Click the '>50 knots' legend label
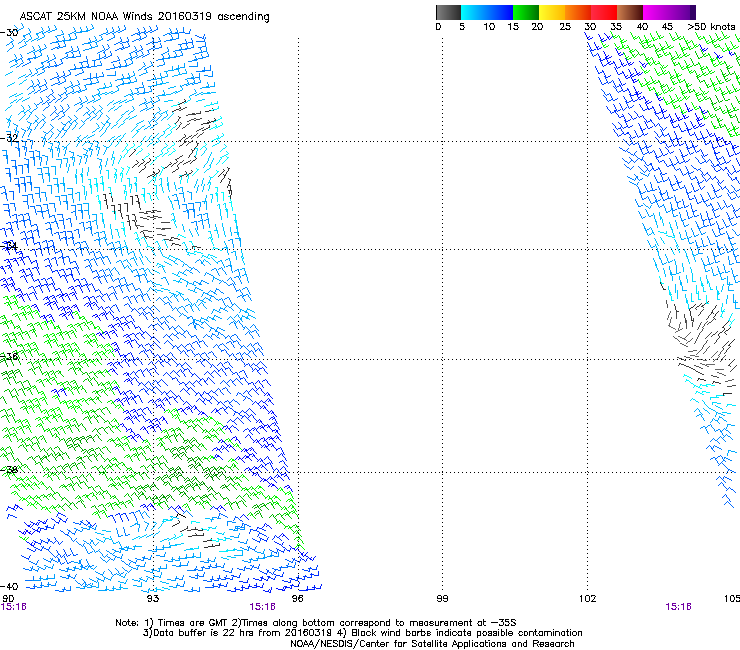The height and width of the screenshot is (650, 740). [x=711, y=27]
